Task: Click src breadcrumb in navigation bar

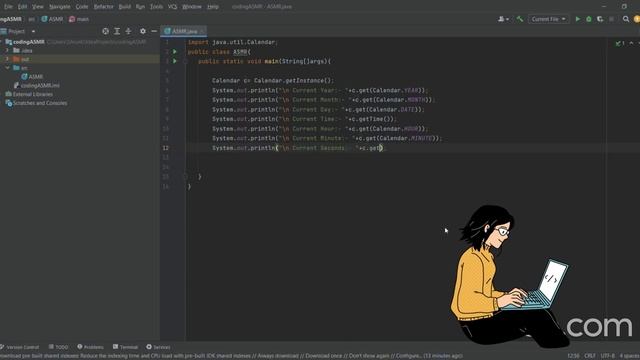Action: click(x=31, y=19)
